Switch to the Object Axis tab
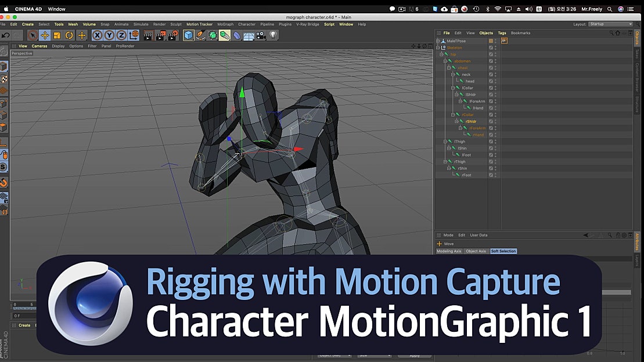Viewport: 644px width, 362px height. pyautogui.click(x=475, y=251)
